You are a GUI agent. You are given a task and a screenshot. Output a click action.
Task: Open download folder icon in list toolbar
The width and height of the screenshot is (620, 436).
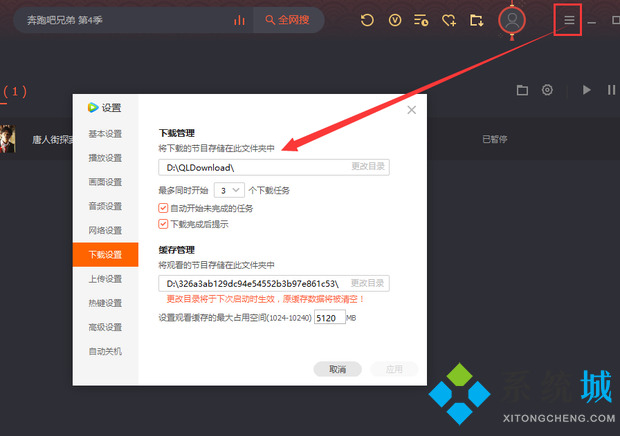pos(522,90)
